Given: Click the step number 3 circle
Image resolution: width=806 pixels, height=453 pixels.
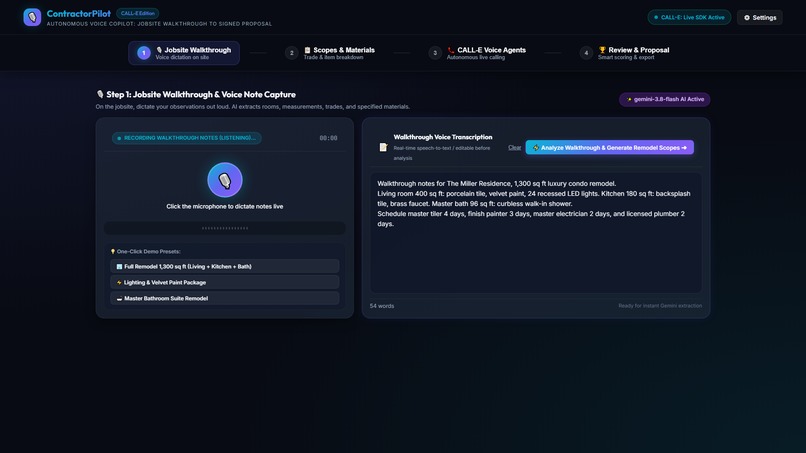Looking at the screenshot, I should 435,53.
